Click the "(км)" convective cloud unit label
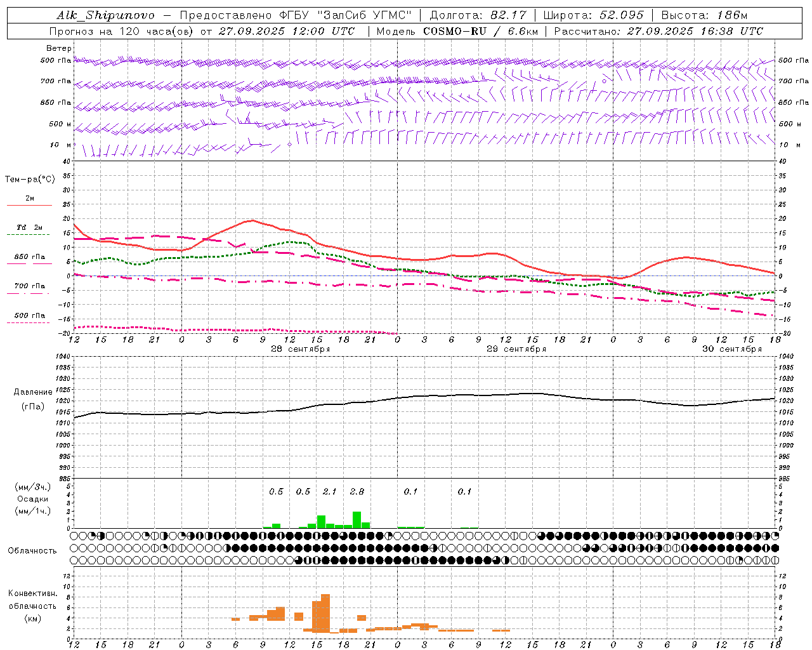812x650 pixels. (32, 618)
